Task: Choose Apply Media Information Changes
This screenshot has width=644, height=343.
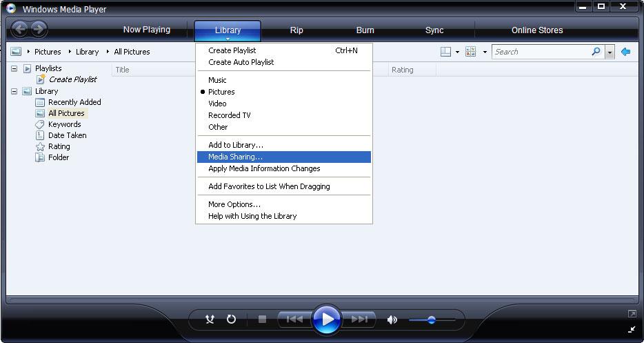Action: [283, 168]
